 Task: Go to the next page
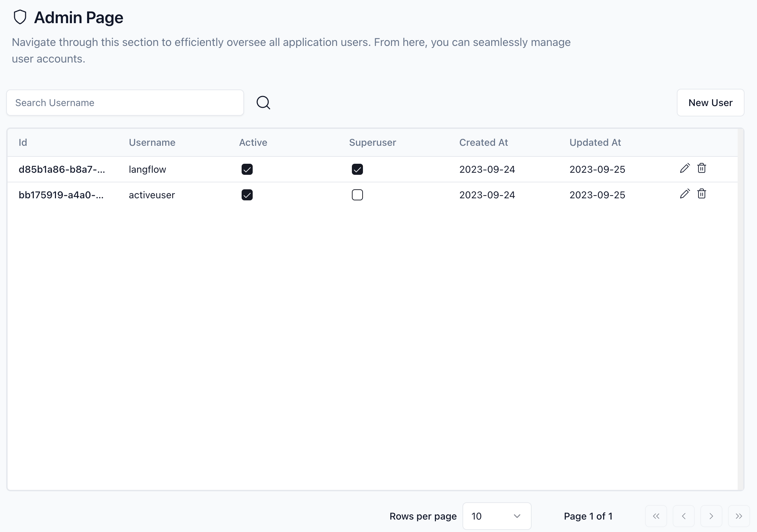711,516
